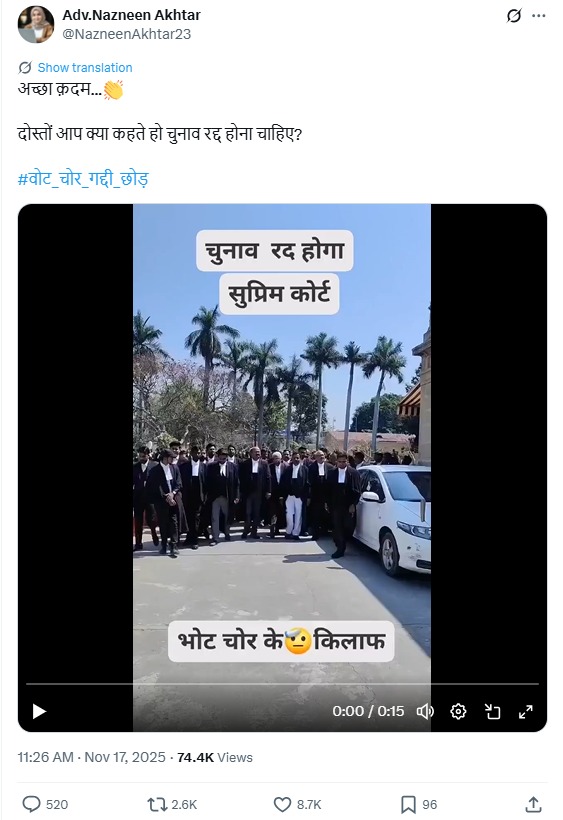Open Adv.Nazneen Akhtar profile picture
Image resolution: width=563 pixels, height=820 pixels.
coord(36,24)
